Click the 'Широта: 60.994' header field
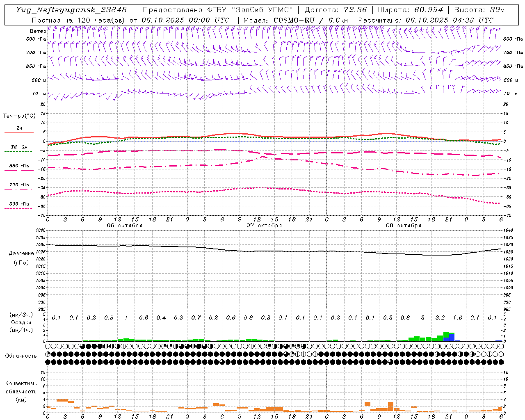 (x=410, y=10)
